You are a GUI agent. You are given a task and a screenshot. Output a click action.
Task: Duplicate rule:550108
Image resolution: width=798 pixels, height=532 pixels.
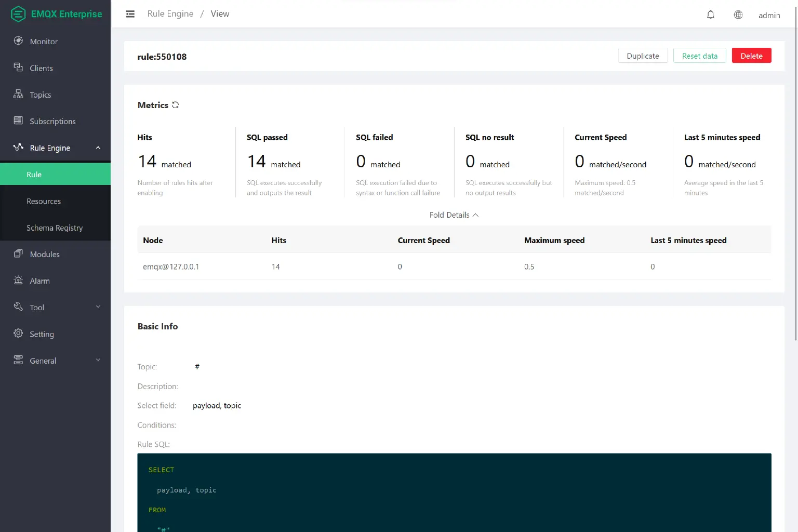[x=643, y=56]
